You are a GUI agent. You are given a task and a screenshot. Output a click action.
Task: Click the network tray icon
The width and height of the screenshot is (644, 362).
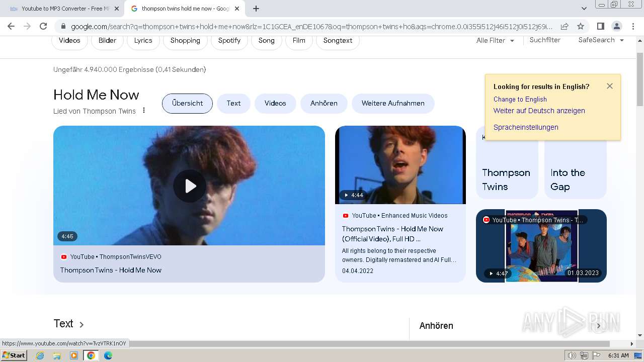pos(584,355)
